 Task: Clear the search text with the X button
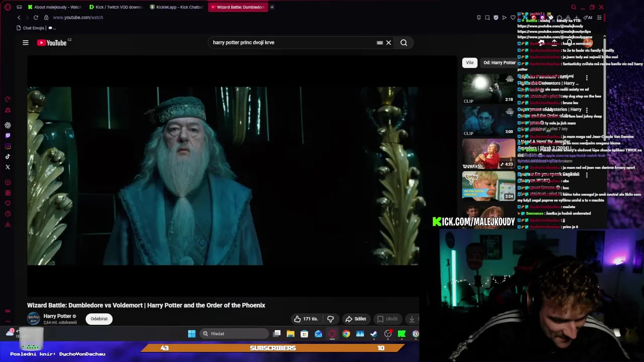pos(388,43)
